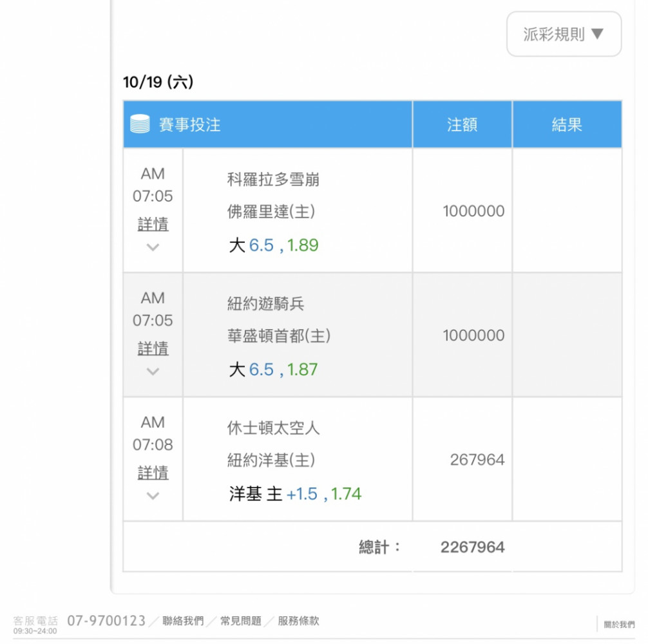Expand chevron under 科羅拉多雪崩 row 詳情
This screenshot has width=648, height=644.
(x=153, y=247)
